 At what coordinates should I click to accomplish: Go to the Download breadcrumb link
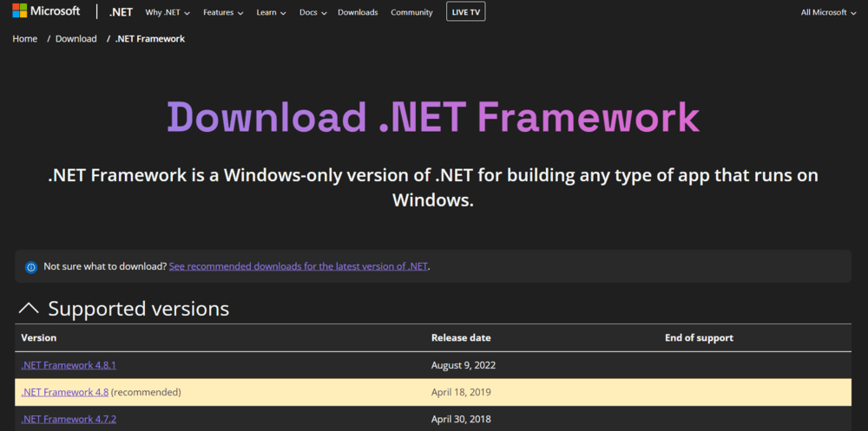(76, 39)
